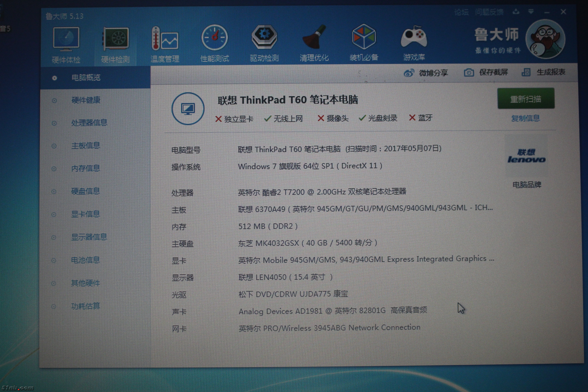Click the Weibo share icon
588x392 pixels.
click(x=409, y=73)
